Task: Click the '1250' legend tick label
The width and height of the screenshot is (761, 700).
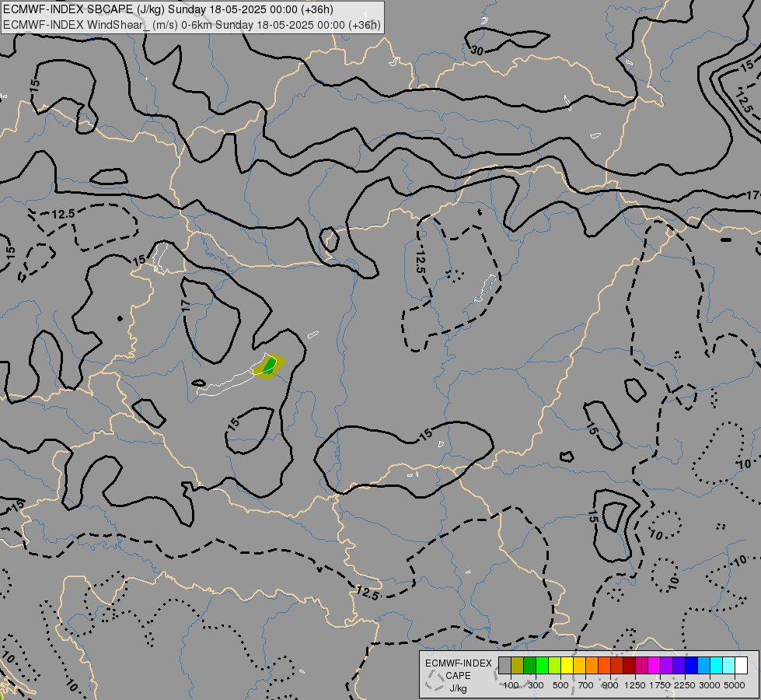Action: pyautogui.click(x=635, y=685)
